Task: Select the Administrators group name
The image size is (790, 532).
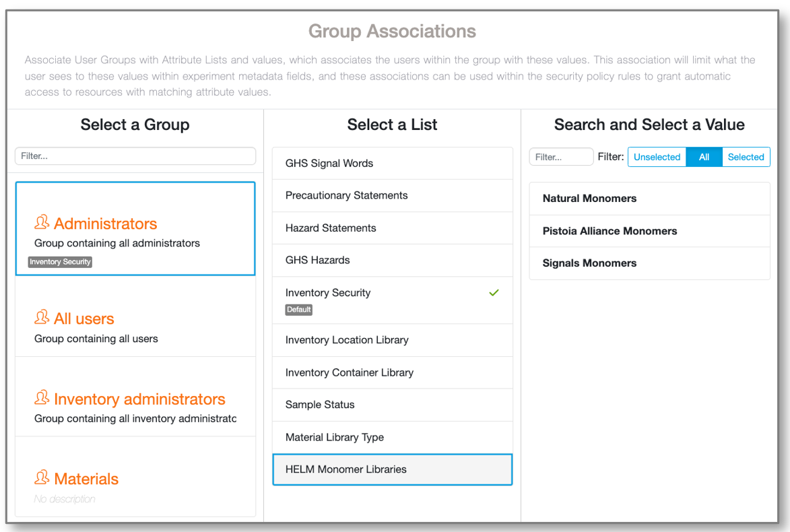Action: pos(105,224)
